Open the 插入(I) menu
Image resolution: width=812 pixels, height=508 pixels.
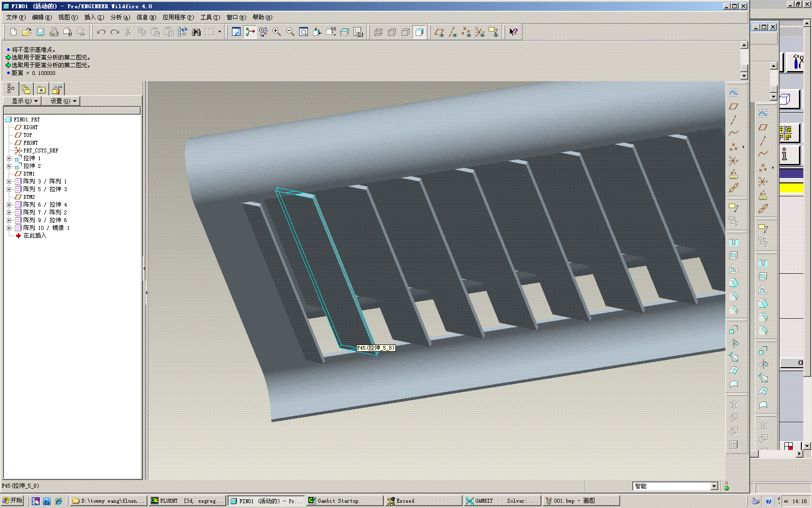[94, 17]
